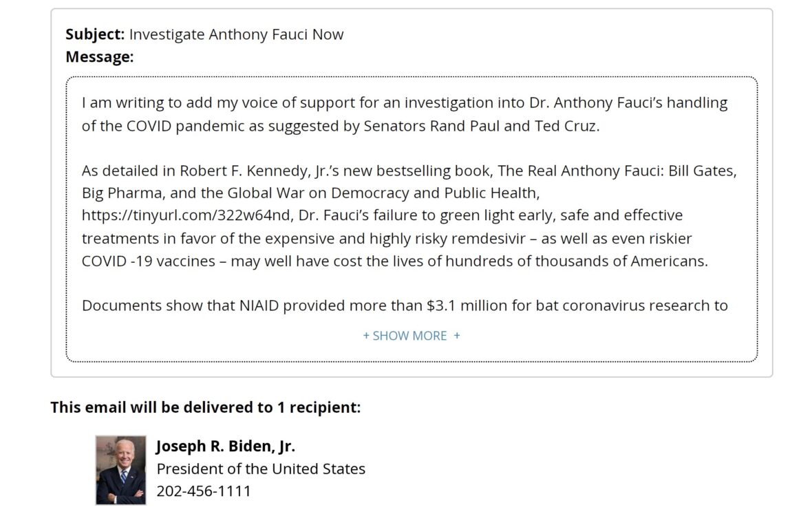Open Joseph R. Biden's portrait thumbnail
Image resolution: width=812 pixels, height=516 pixels.
(120, 470)
